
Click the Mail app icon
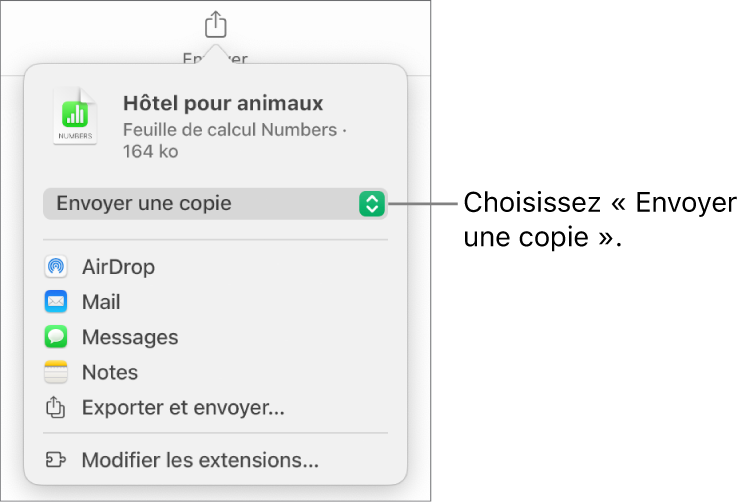coord(56,302)
